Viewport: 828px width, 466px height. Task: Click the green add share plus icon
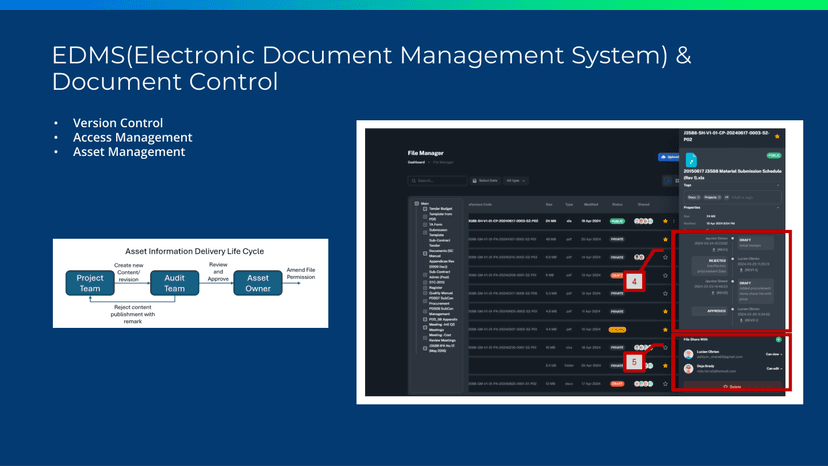[x=778, y=341]
